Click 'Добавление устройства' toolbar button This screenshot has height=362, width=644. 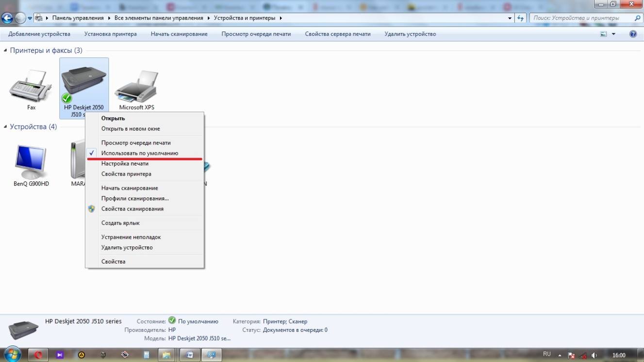[39, 34]
